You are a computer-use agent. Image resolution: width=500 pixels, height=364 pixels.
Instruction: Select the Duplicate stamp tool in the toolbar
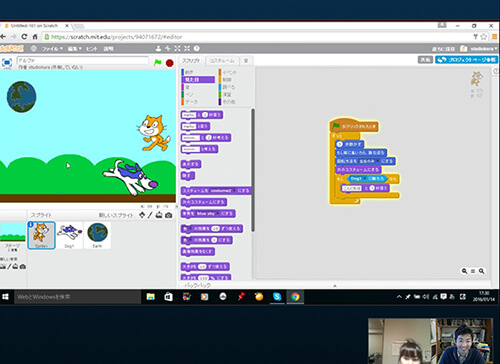(x=158, y=49)
